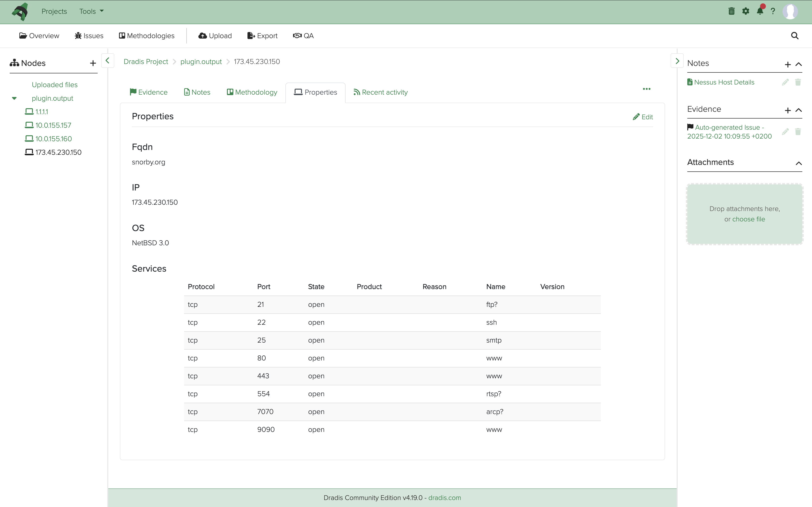Screen dimensions: 812x507
Task: Switch to the Evidence tab
Action: pyautogui.click(x=148, y=92)
